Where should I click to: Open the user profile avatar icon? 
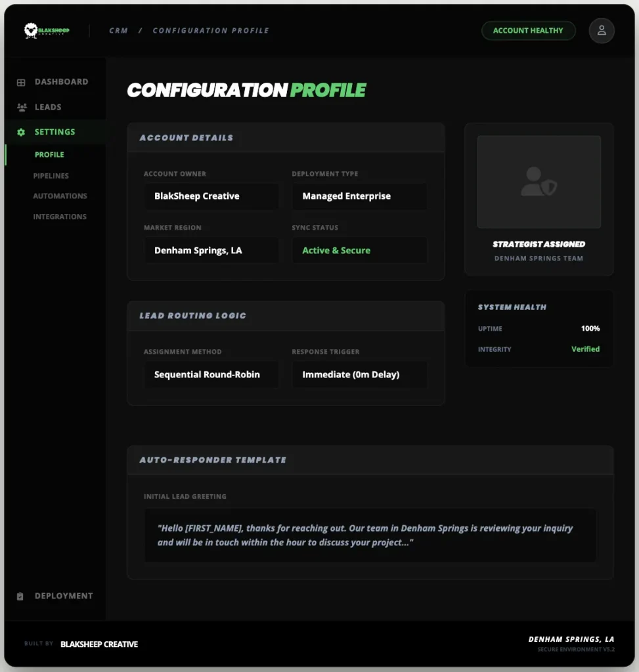[602, 30]
